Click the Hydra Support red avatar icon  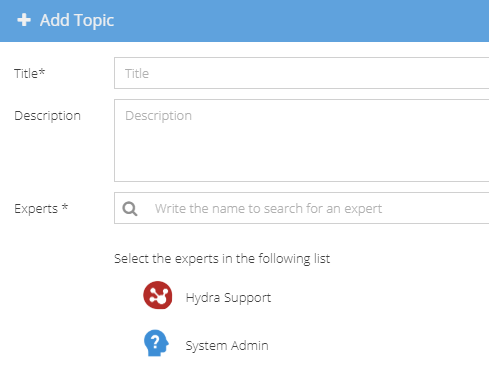[158, 295]
